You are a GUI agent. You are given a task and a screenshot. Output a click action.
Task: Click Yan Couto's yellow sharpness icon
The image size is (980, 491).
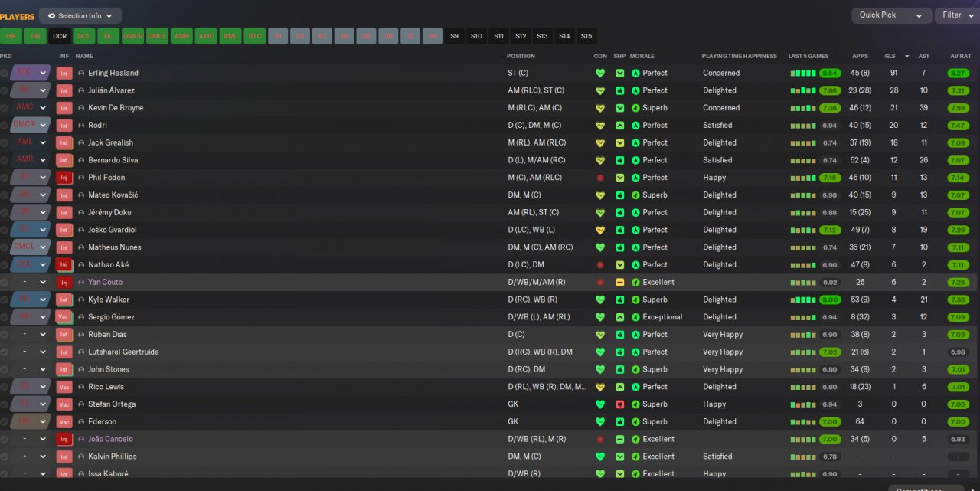tap(620, 283)
